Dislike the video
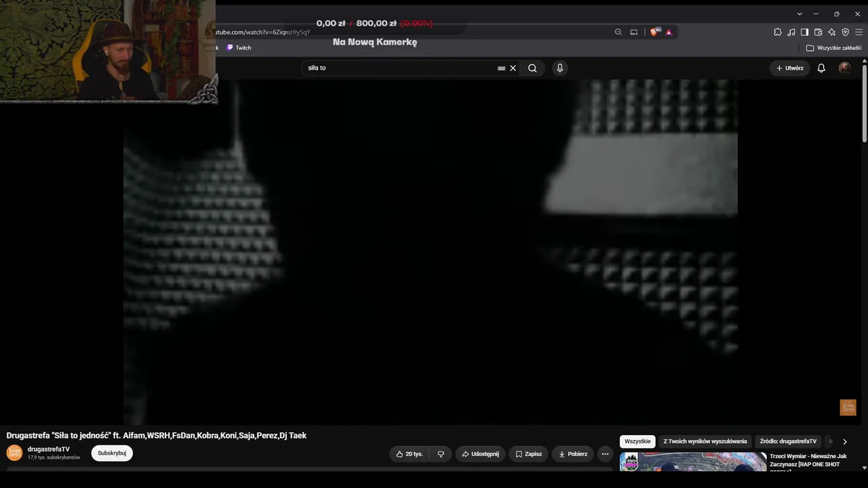This screenshot has width=868, height=488. [441, 454]
